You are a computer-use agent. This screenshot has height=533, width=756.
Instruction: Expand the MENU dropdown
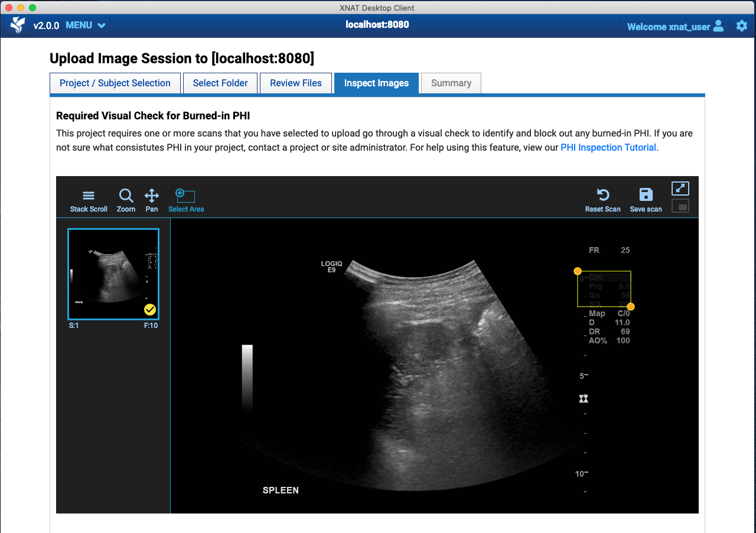click(x=86, y=25)
